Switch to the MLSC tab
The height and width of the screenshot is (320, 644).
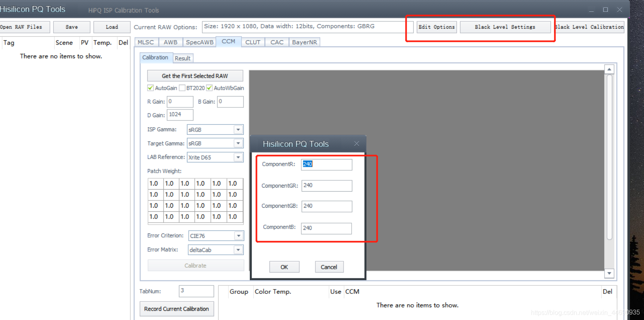(x=146, y=42)
